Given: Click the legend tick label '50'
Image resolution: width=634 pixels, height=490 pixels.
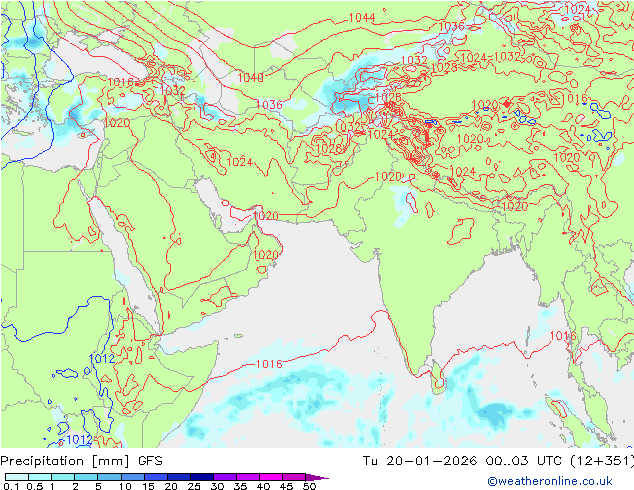Looking at the screenshot, I should tap(309, 486).
